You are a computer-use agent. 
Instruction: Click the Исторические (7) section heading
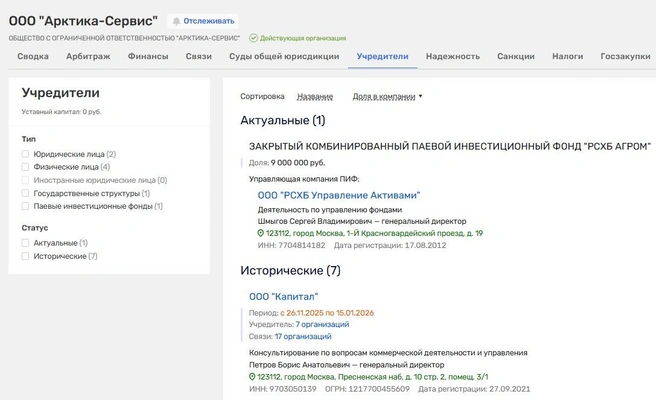click(x=290, y=271)
